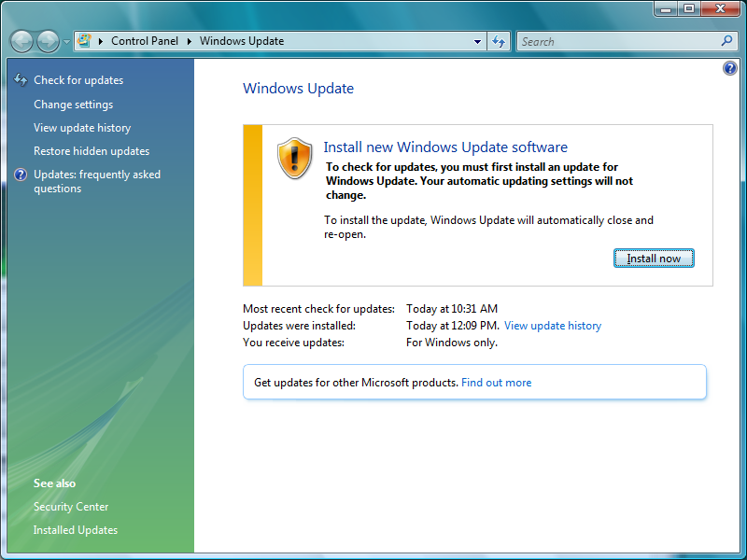Click 'Get updates for other Microsoft products.' text

pos(356,383)
